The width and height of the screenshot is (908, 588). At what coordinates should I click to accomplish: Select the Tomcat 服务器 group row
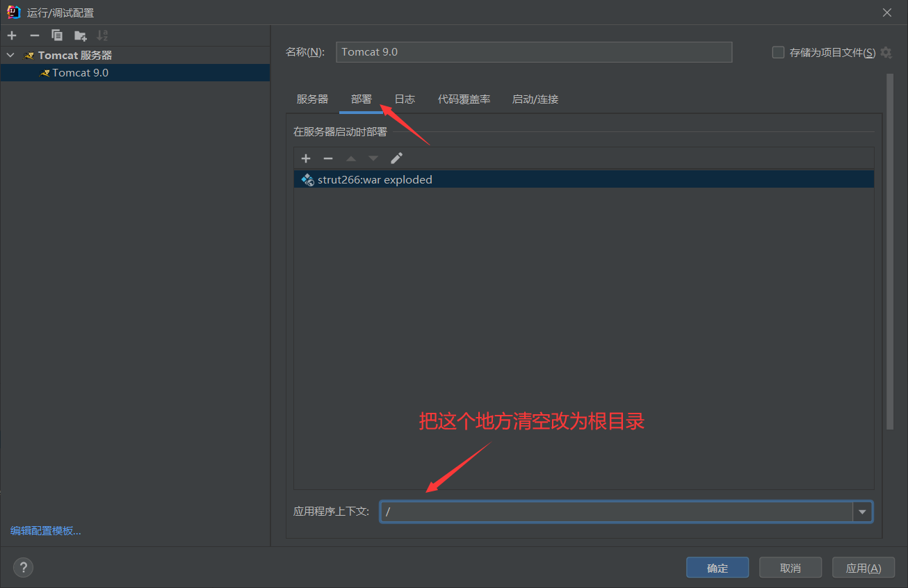[135, 55]
